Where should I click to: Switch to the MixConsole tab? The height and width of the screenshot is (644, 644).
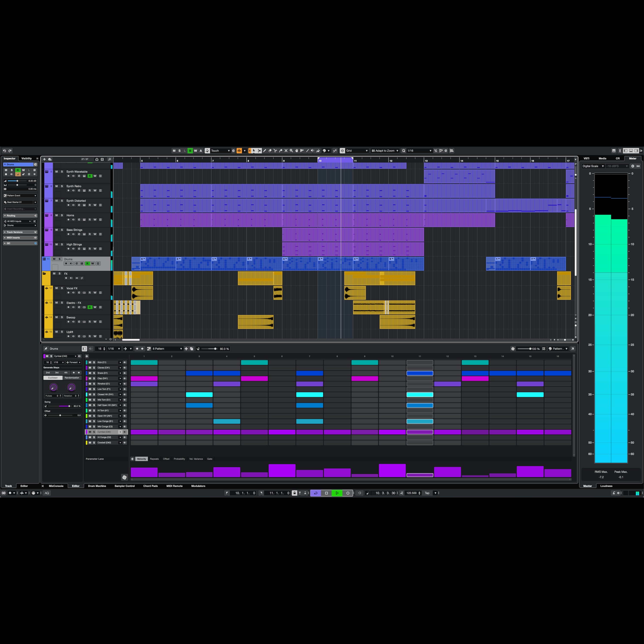(56, 486)
